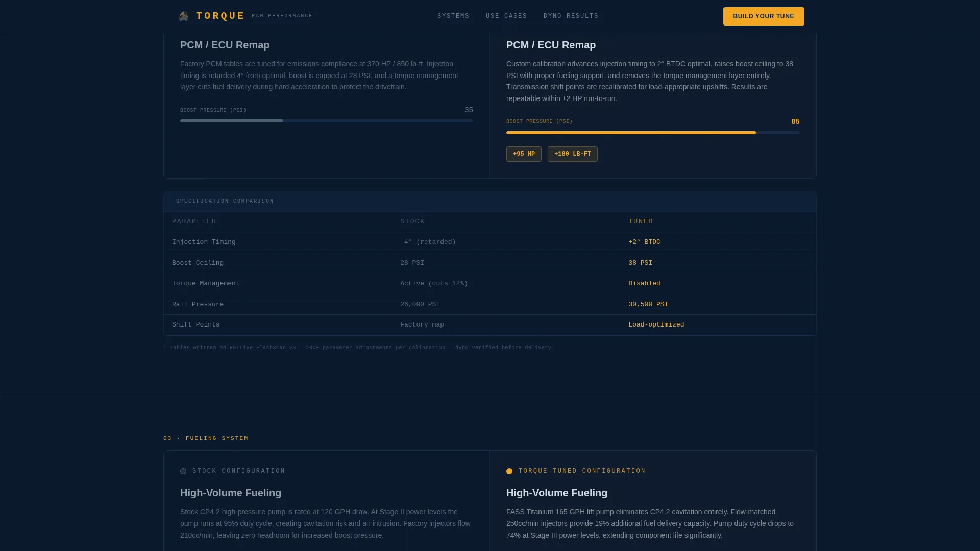The height and width of the screenshot is (551, 980).
Task: Click the Stock column header
Action: pyautogui.click(x=412, y=221)
